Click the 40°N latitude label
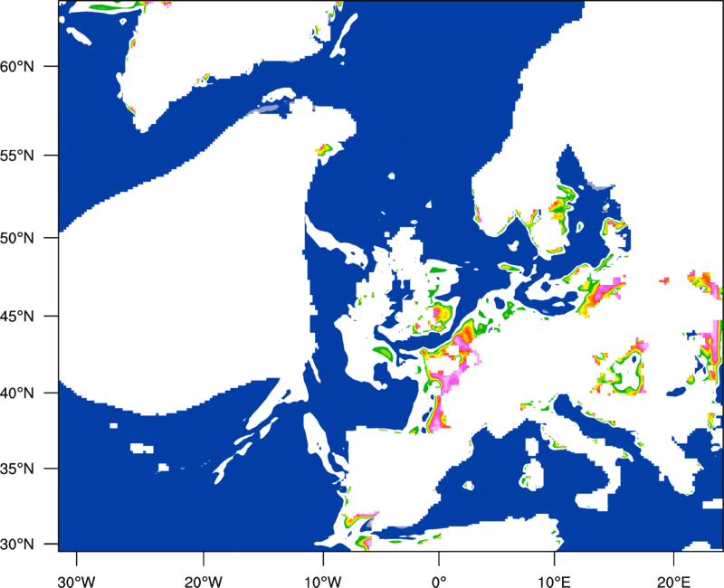Image resolution: width=724 pixels, height=588 pixels. point(17,394)
